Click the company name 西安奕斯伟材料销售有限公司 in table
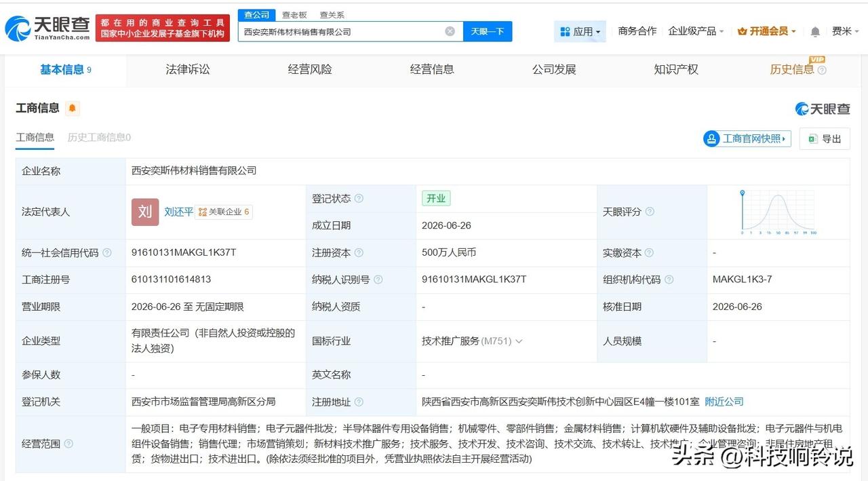This screenshot has height=481, width=868. (194, 171)
